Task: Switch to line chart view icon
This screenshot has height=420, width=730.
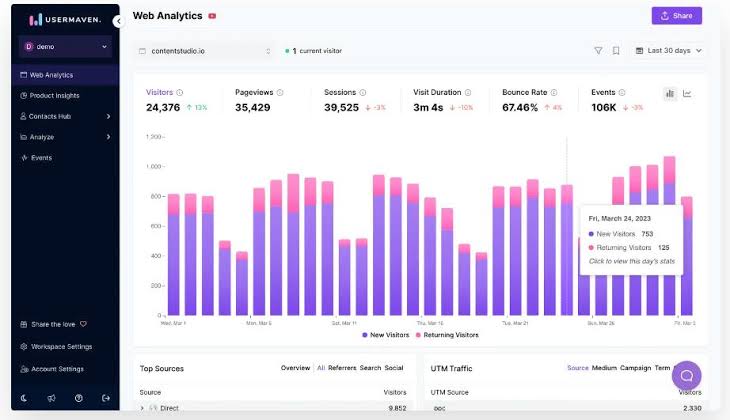Action: click(x=687, y=94)
